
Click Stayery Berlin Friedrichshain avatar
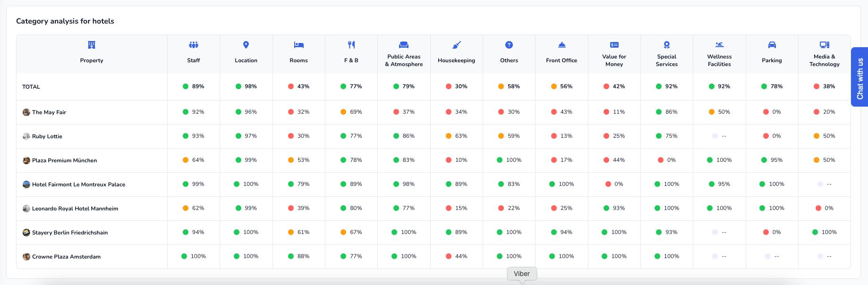(26, 233)
